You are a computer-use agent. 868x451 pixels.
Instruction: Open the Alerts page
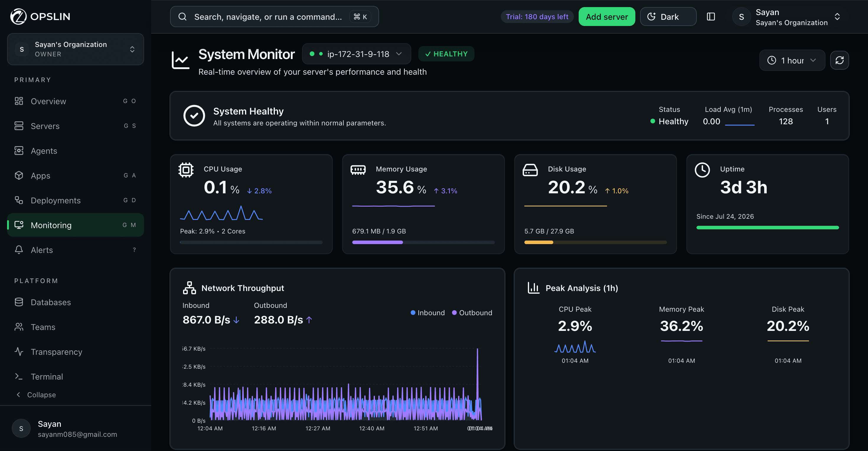pos(76,250)
